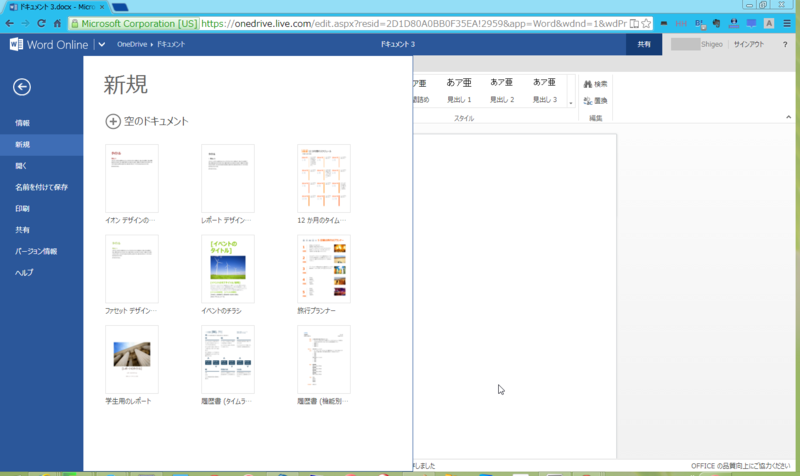
Task: Select the 12 か月のタイム template thumbnail
Action: 324,178
